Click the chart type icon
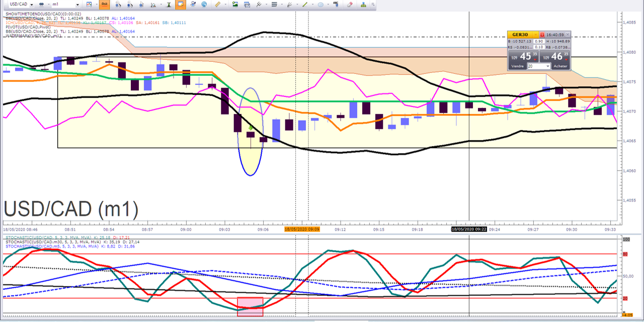 [89, 5]
